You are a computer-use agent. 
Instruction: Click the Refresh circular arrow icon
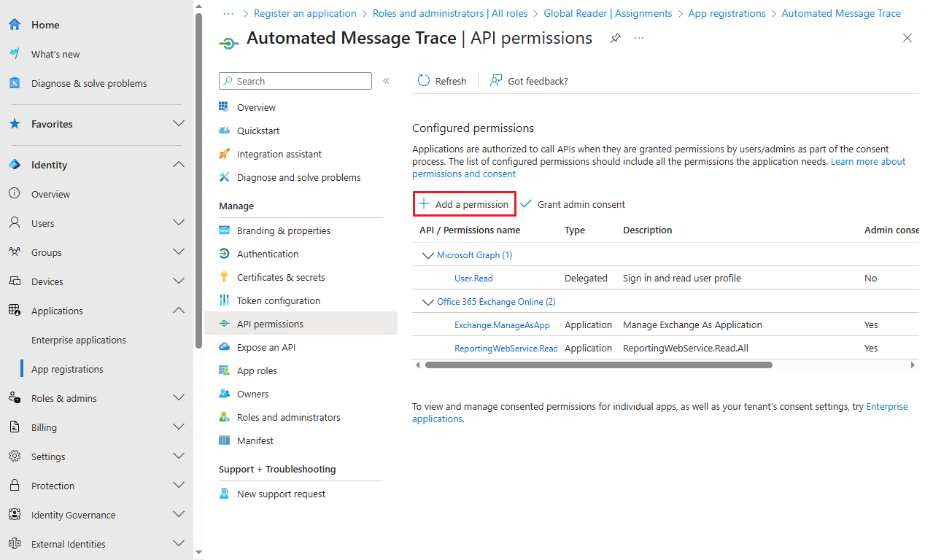(x=424, y=81)
